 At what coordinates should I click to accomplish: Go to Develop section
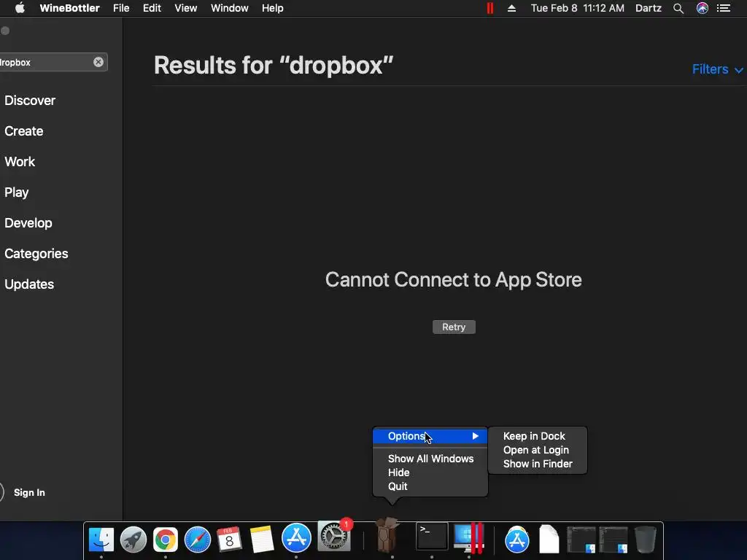[28, 223]
